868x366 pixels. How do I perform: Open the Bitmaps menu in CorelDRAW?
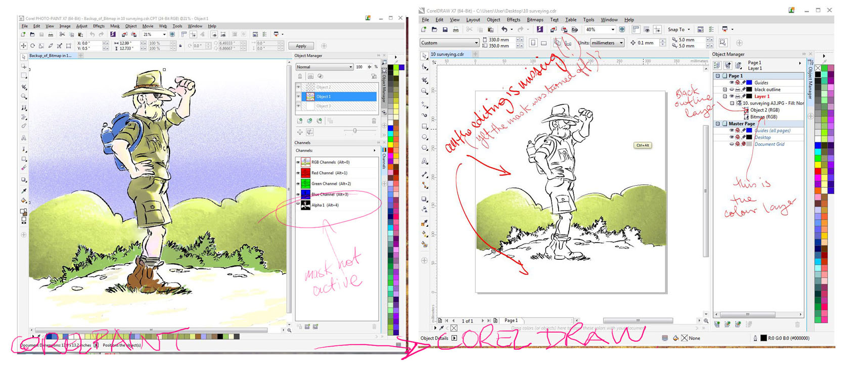[535, 20]
